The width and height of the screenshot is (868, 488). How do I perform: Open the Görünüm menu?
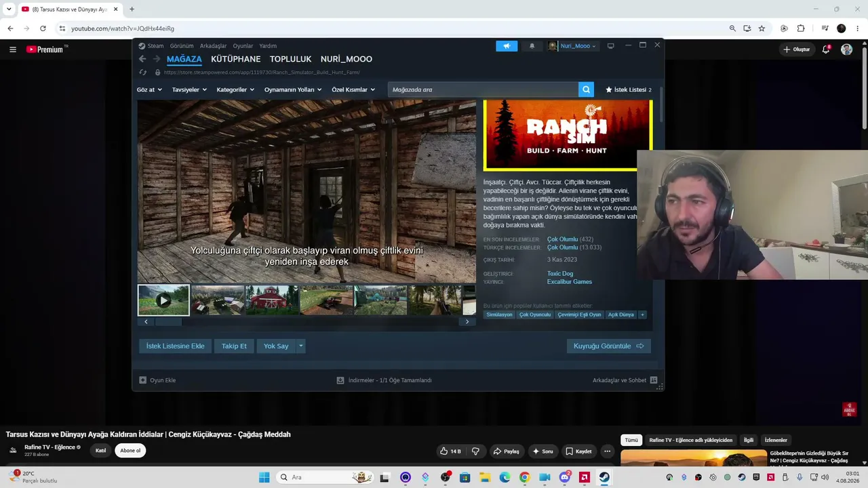tap(182, 46)
